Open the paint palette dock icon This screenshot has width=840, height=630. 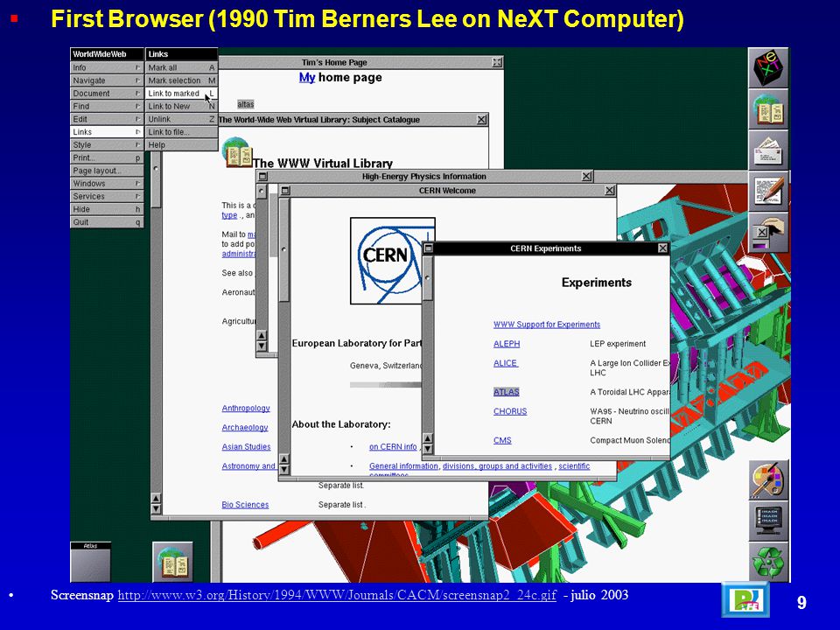[768, 480]
